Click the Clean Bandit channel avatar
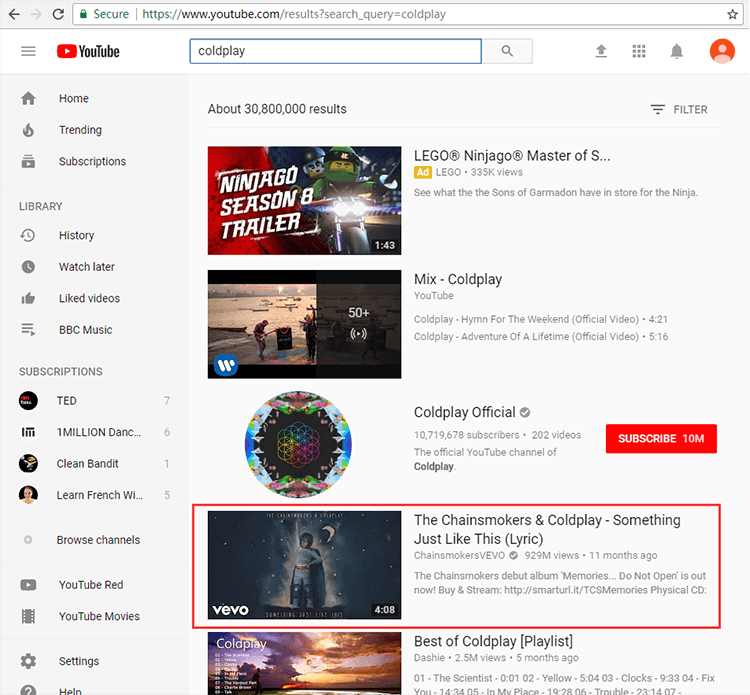The height and width of the screenshot is (695, 750). (x=28, y=463)
